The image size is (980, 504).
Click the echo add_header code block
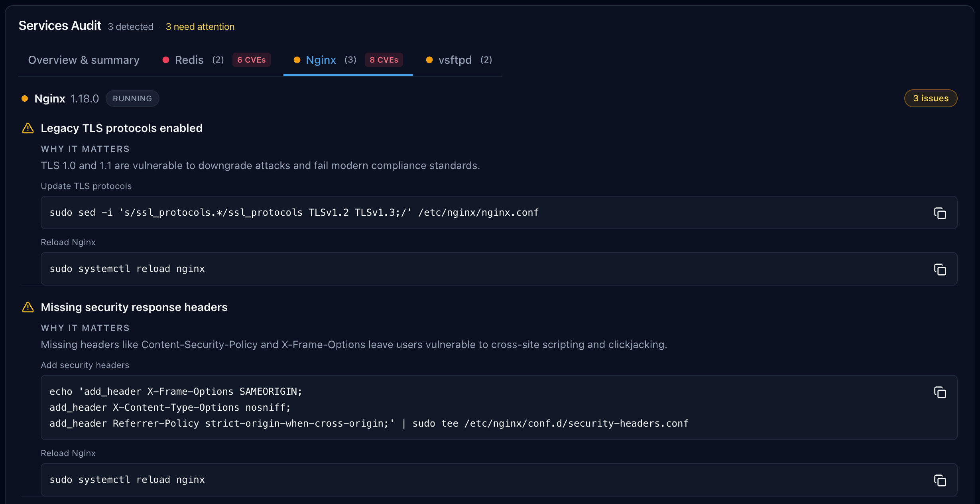click(499, 408)
